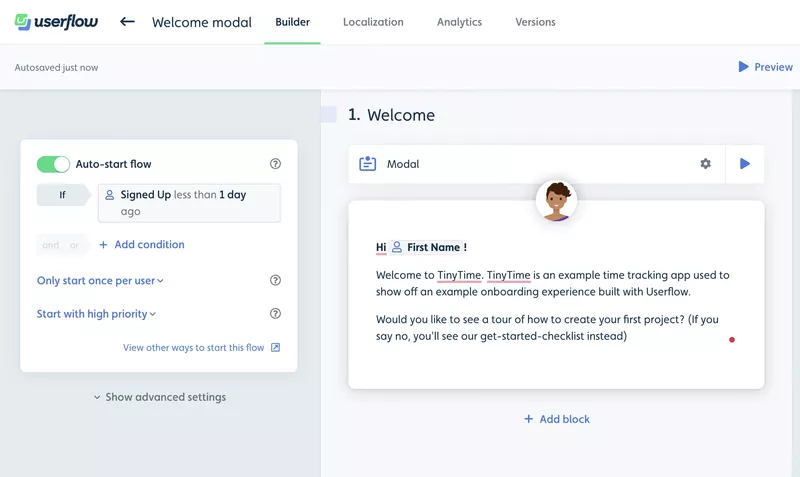The height and width of the screenshot is (477, 800).
Task: Click the 'Autosaved just now' status text
Action: coord(56,67)
